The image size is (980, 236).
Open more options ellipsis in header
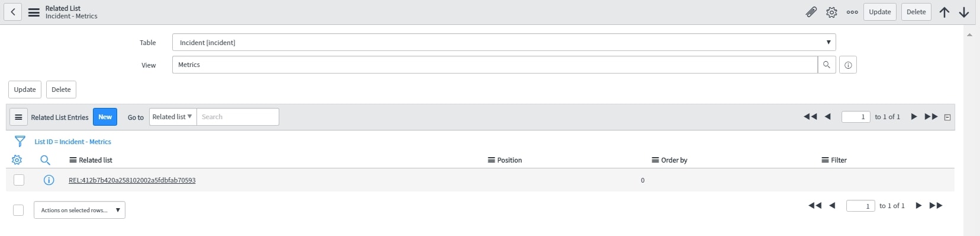click(852, 12)
